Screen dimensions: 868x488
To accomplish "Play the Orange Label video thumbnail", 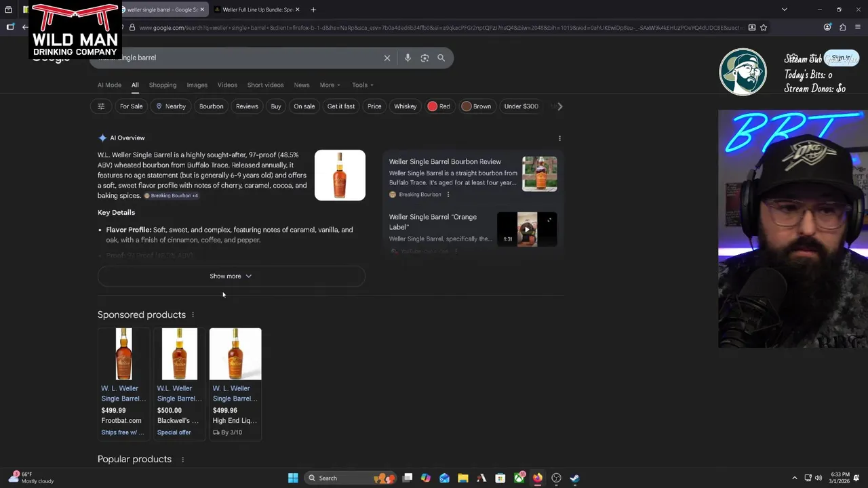I will click(527, 229).
